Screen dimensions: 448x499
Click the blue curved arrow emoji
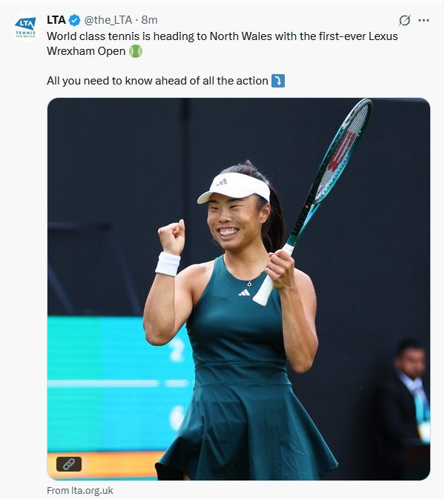(277, 81)
